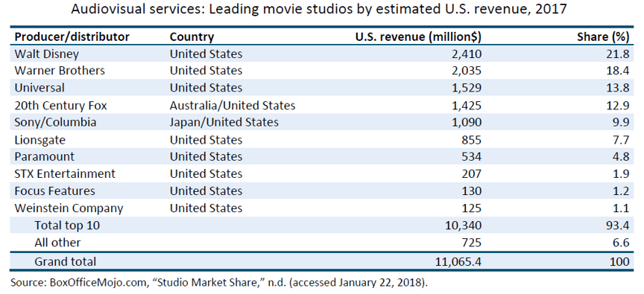
Task: Select the Australia/United States country cell
Action: [x=233, y=106]
